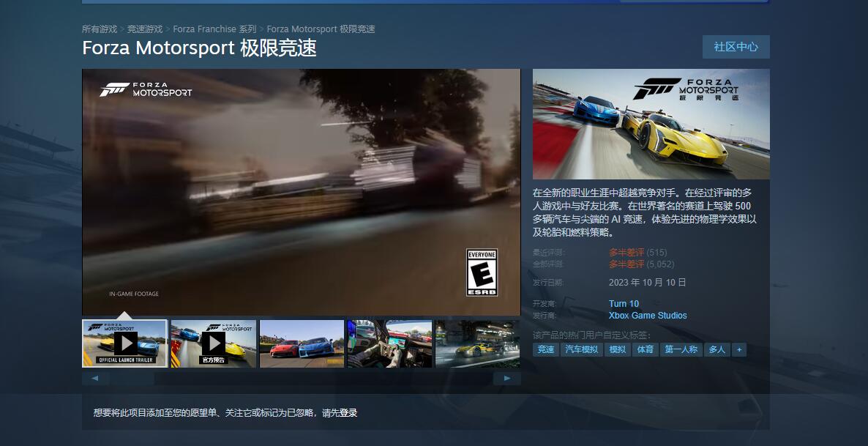Viewport: 868px width, 446px height.
Task: Open publisher Xbox Game Studios link
Action: [648, 315]
